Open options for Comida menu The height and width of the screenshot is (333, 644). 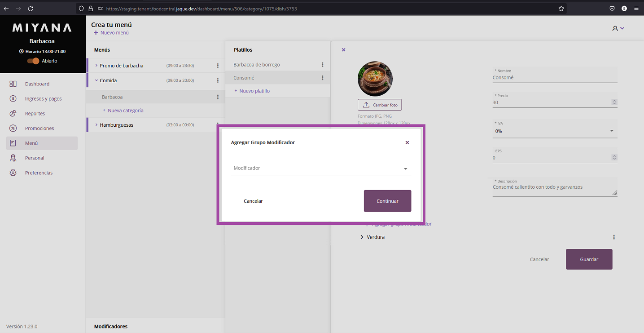(x=218, y=80)
